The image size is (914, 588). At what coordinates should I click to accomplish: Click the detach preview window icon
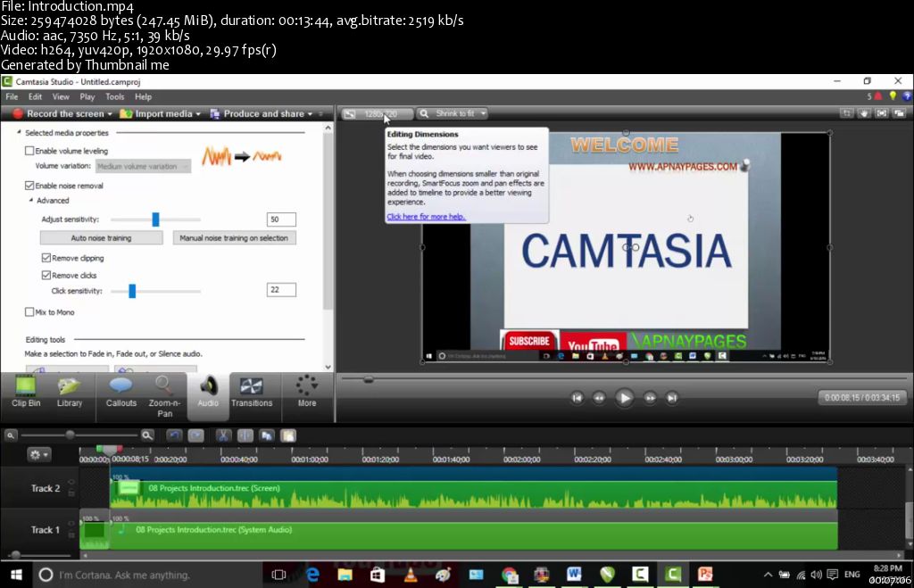click(x=900, y=113)
